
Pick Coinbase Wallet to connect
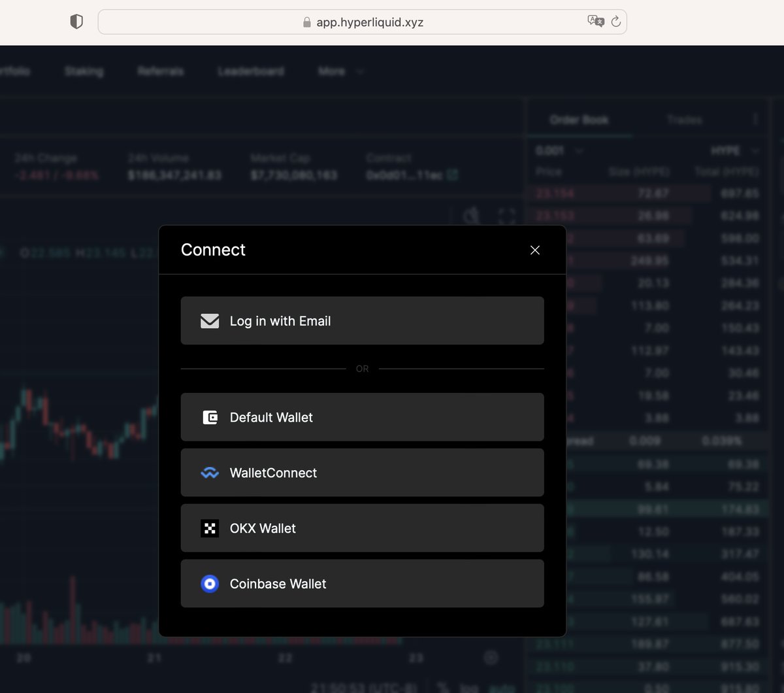pos(362,584)
